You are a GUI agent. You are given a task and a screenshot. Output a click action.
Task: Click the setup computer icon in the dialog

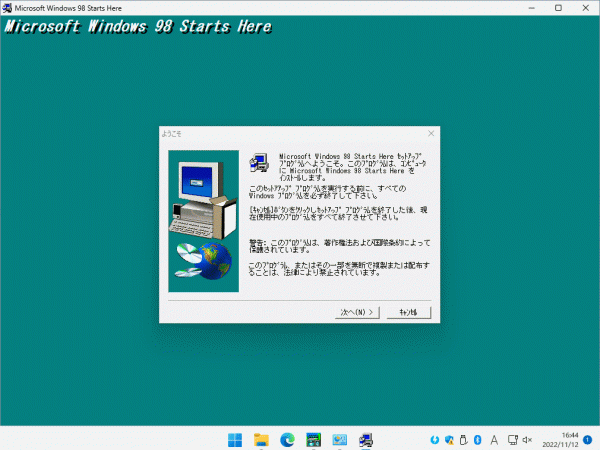pos(259,163)
